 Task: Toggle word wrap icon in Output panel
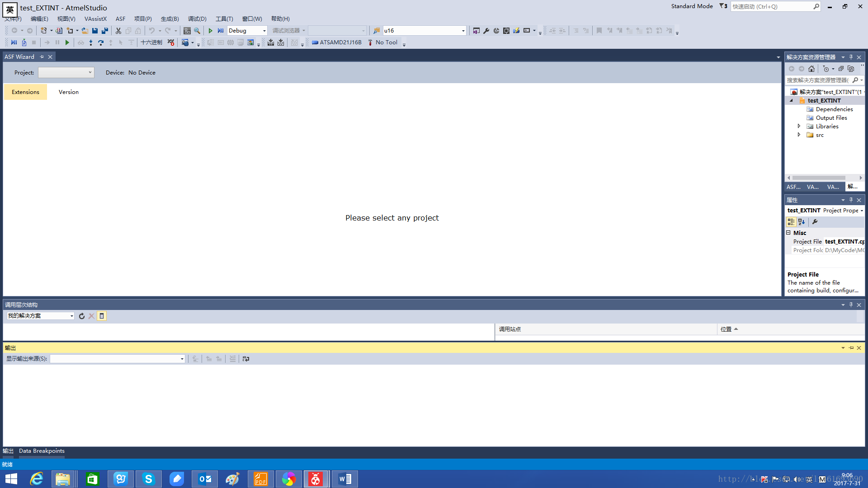click(246, 359)
